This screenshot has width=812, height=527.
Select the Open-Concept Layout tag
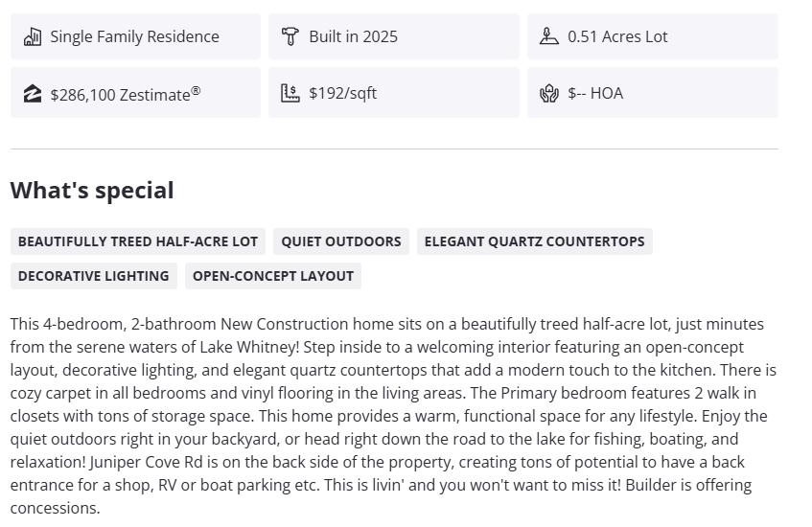pos(273,276)
